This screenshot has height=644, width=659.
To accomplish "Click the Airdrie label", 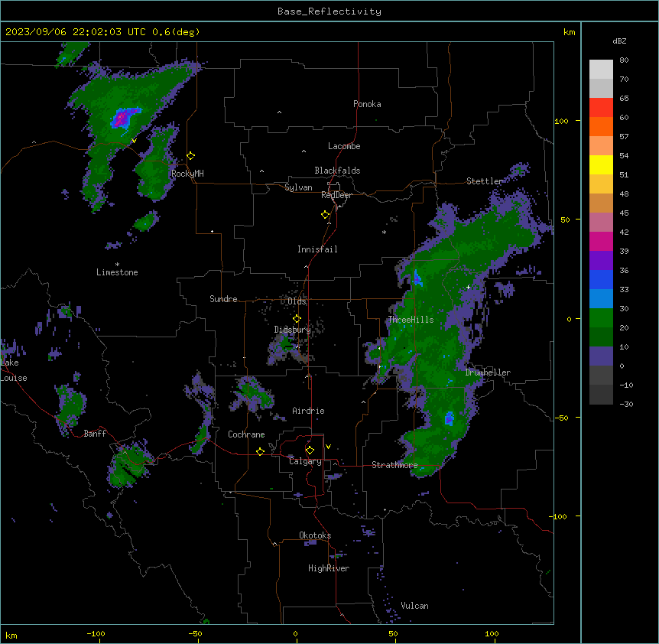I will click(309, 411).
